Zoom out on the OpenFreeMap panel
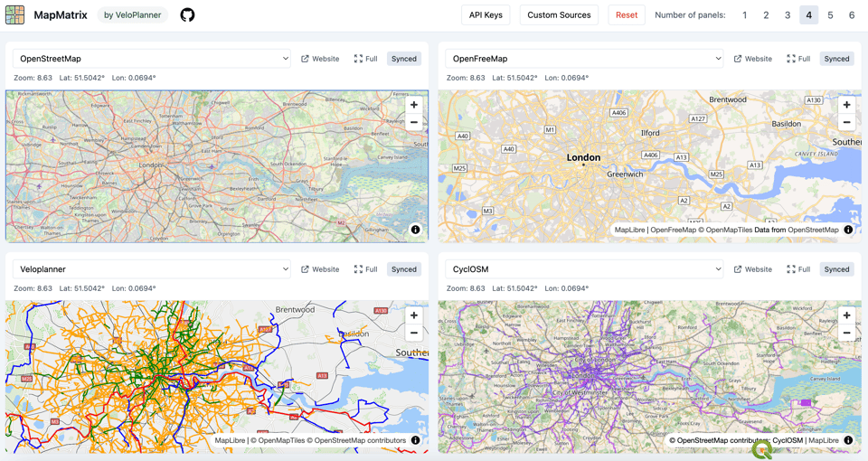The height and width of the screenshot is (461, 868). [x=846, y=122]
